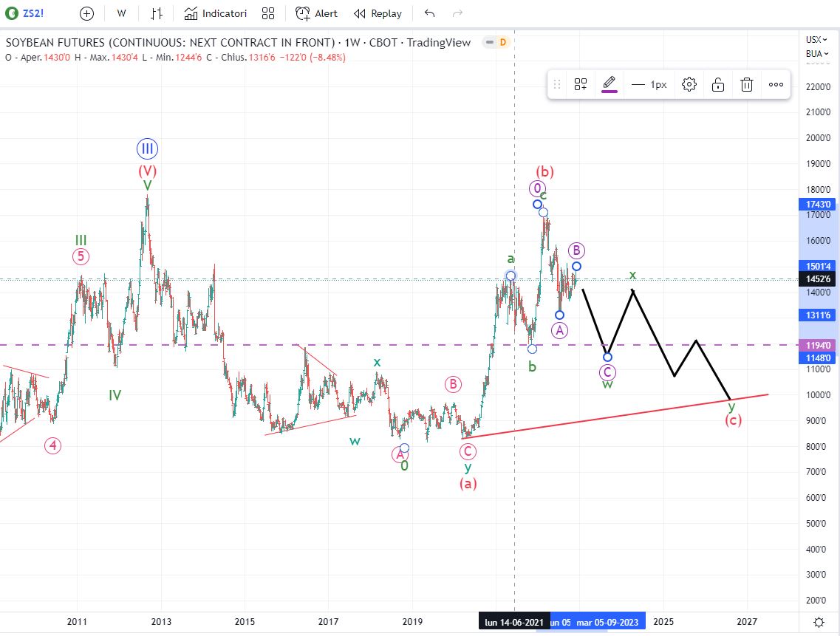Image resolution: width=840 pixels, height=636 pixels.
Task: Open chart settings gear at bottom right
Action: 819,622
